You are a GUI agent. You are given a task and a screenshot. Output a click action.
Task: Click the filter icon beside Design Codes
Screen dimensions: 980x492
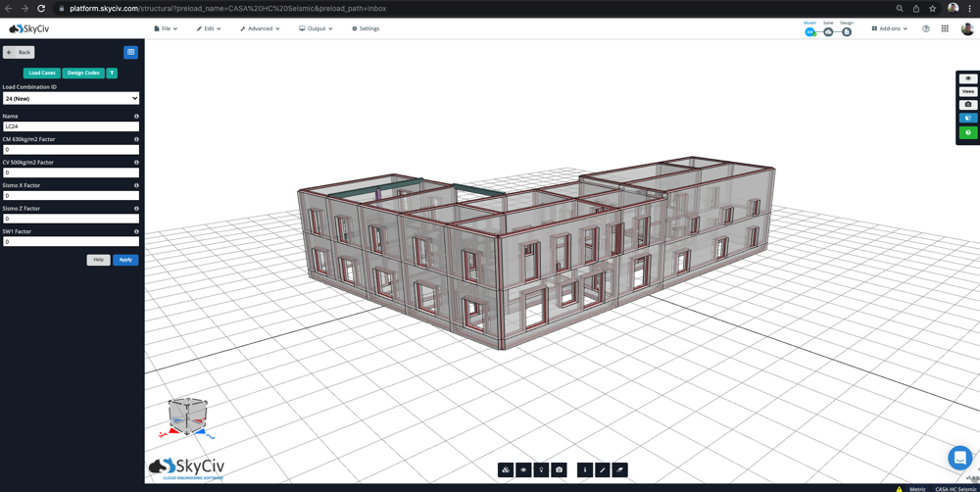tap(112, 74)
